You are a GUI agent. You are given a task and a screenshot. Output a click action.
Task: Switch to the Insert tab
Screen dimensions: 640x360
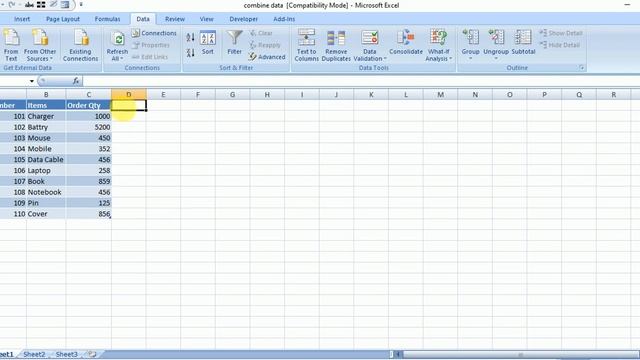coord(22,19)
